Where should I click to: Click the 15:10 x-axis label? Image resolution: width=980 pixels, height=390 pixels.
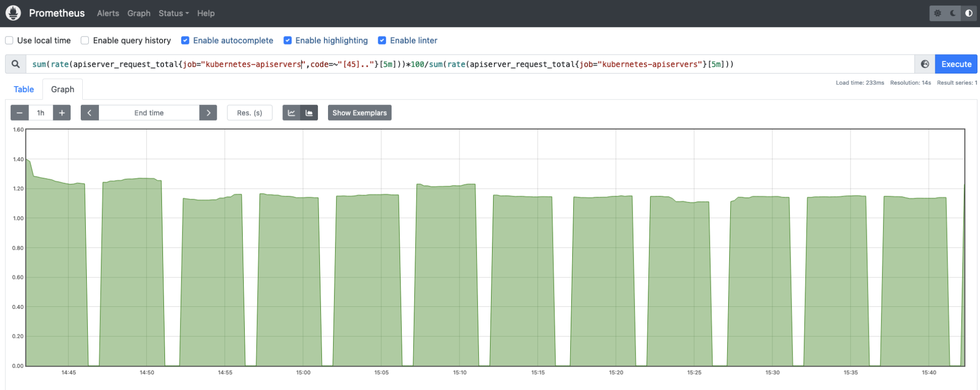[x=460, y=372]
